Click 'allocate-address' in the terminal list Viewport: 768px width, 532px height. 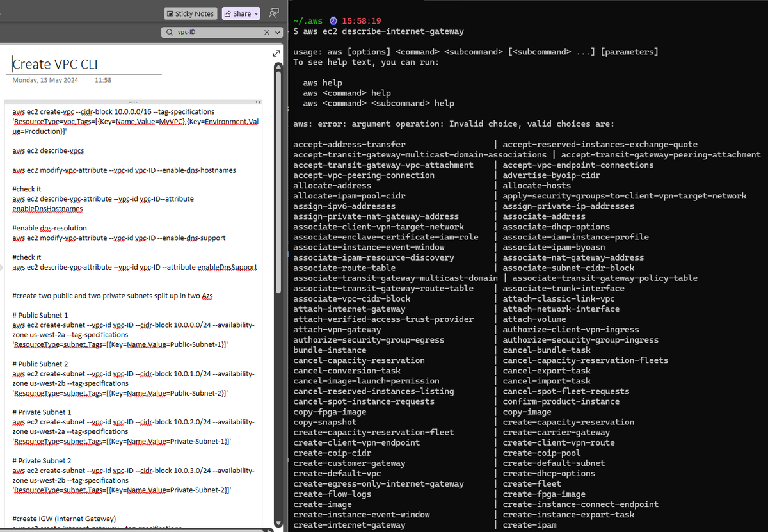coord(332,186)
